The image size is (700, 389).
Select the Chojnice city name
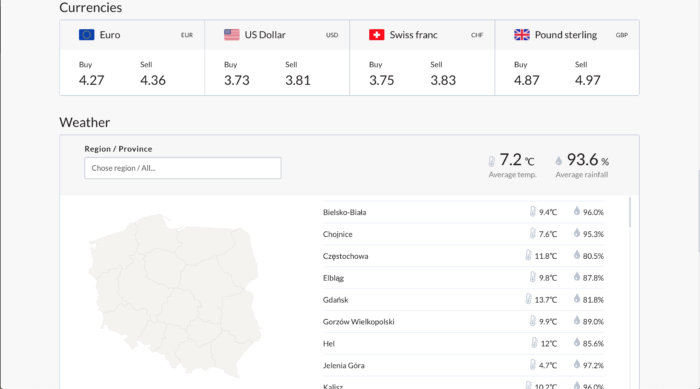click(x=338, y=234)
